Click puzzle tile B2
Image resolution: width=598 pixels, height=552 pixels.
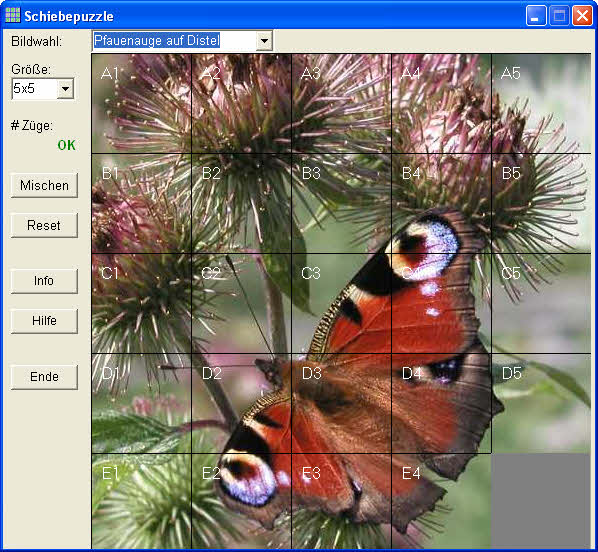241,204
